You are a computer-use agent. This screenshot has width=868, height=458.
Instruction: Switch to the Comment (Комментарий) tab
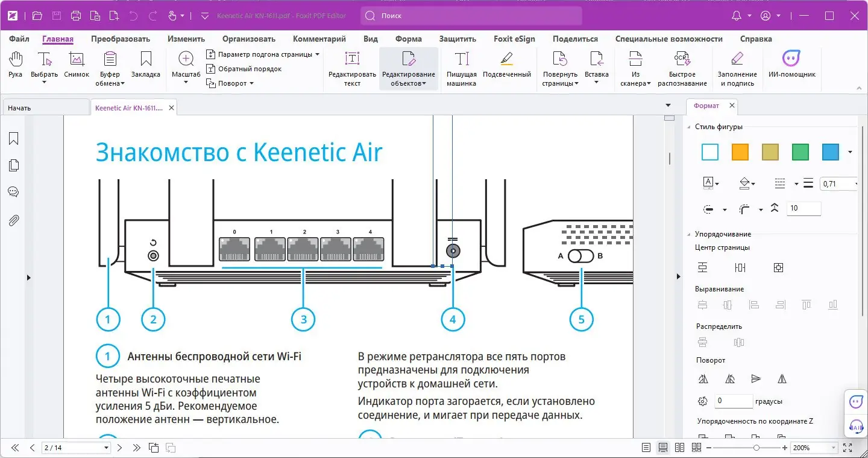319,39
